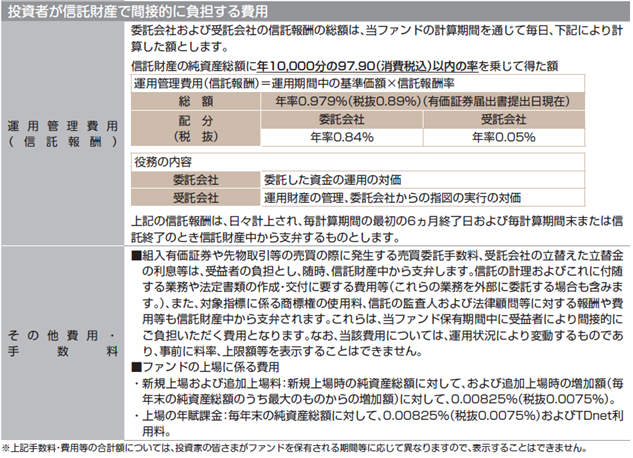This screenshot has width=633, height=458.
Task: Click the ※上記手数料・費用等 footnote below the table
Action: point(300,447)
